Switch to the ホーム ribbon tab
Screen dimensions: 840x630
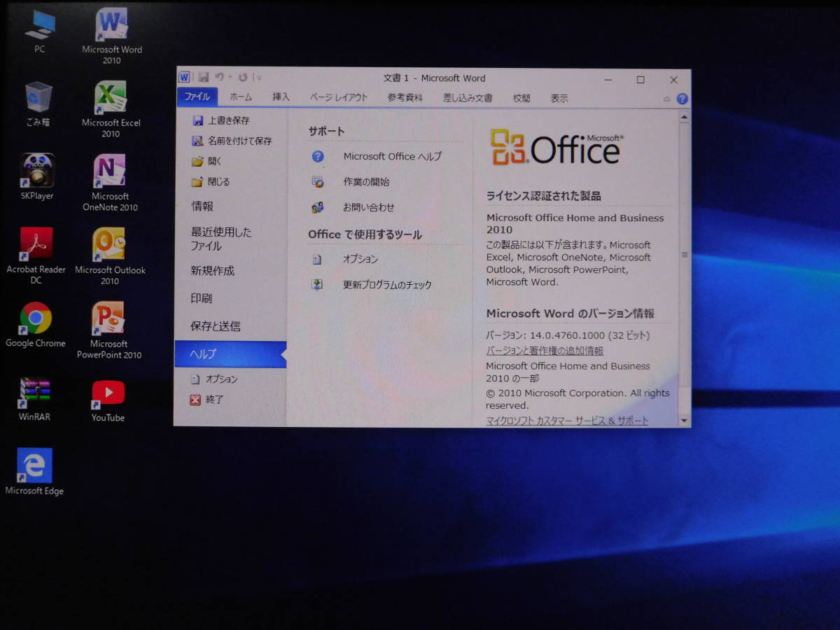pyautogui.click(x=241, y=98)
